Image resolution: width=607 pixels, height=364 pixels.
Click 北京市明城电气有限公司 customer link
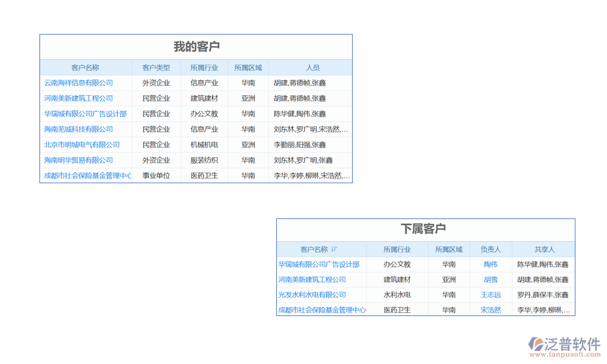[x=82, y=145]
